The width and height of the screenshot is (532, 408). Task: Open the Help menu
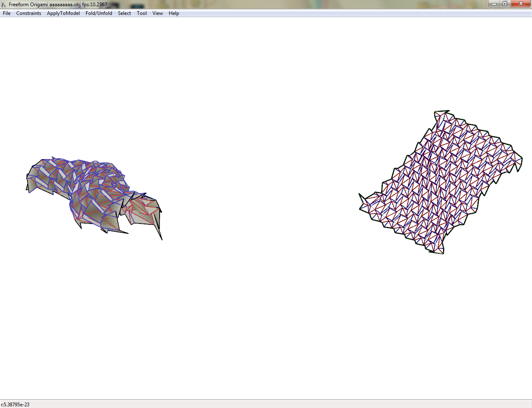174,13
